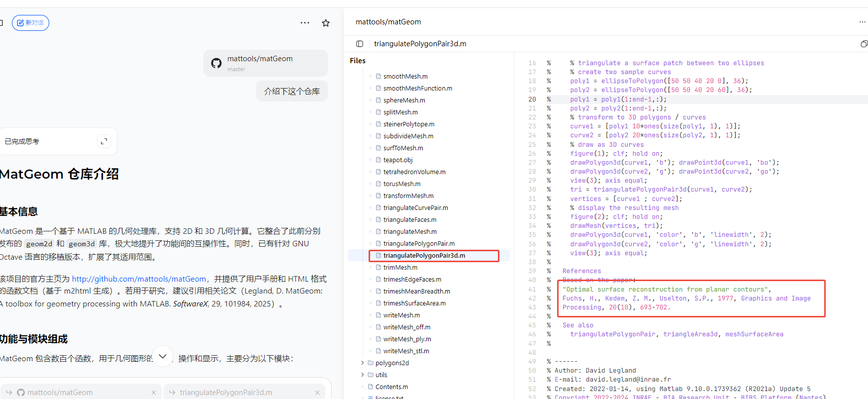Open tetrahedronVolume.m file

click(x=414, y=172)
